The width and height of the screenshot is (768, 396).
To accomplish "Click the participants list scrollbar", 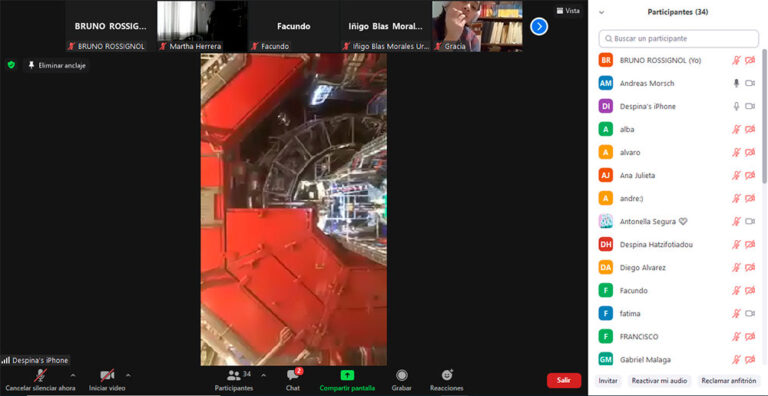I will pos(765,116).
